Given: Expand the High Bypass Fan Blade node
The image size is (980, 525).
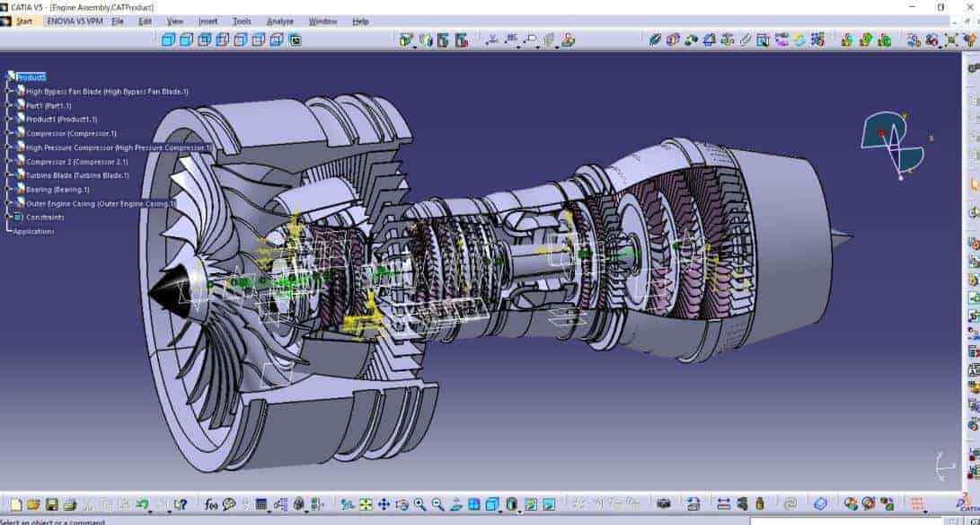Looking at the screenshot, I should pyautogui.click(x=9, y=91).
